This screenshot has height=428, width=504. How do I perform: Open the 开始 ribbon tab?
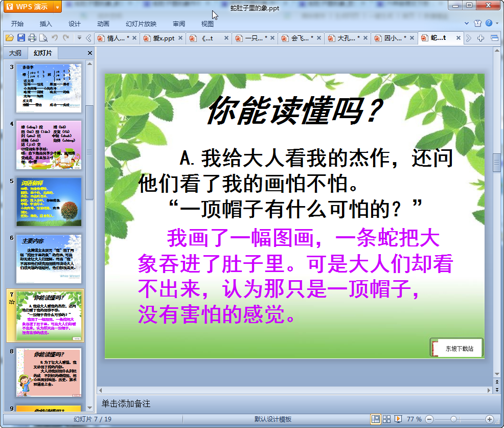click(x=17, y=24)
